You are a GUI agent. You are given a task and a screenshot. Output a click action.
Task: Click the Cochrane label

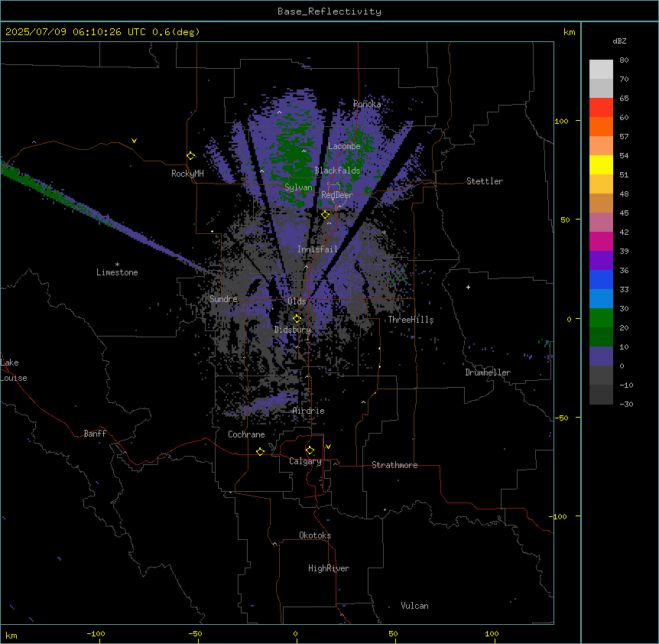click(x=246, y=434)
